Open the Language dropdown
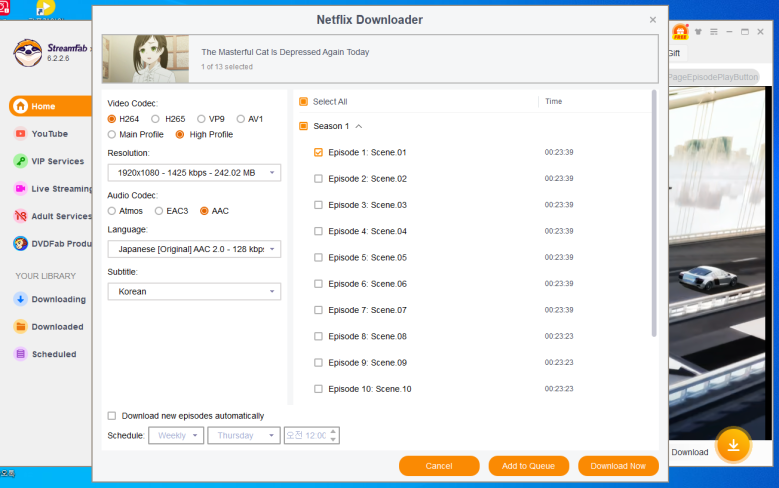 [x=194, y=249]
